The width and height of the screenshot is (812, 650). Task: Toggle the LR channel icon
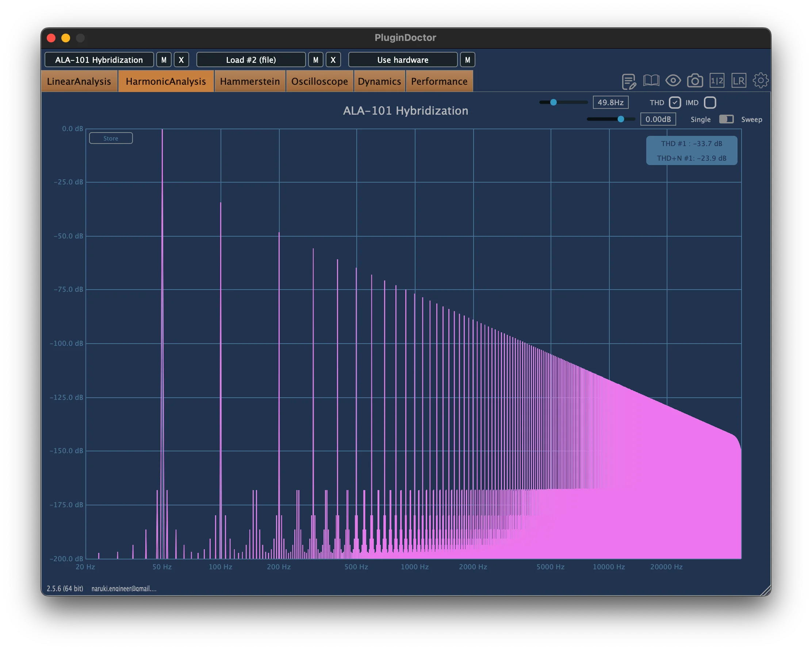click(x=739, y=81)
